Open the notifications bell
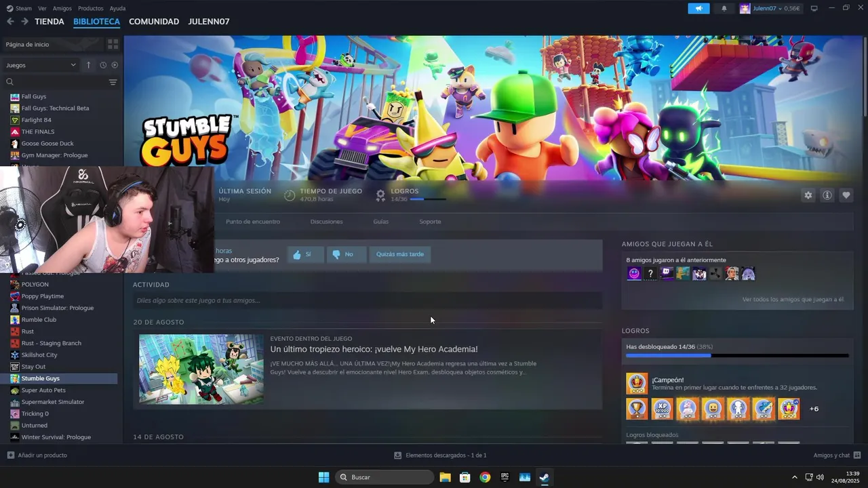The image size is (868, 488). click(x=724, y=8)
